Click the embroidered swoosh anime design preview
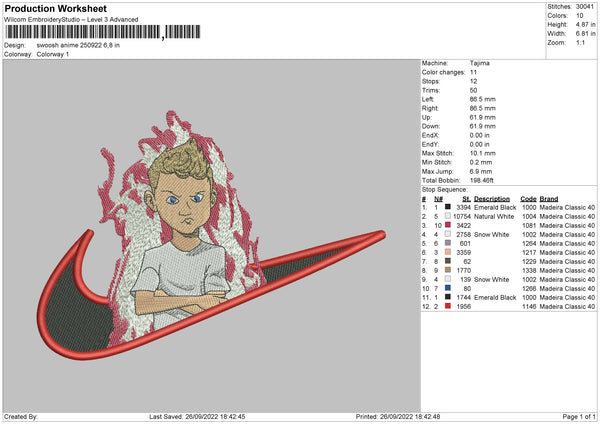 click(x=212, y=235)
